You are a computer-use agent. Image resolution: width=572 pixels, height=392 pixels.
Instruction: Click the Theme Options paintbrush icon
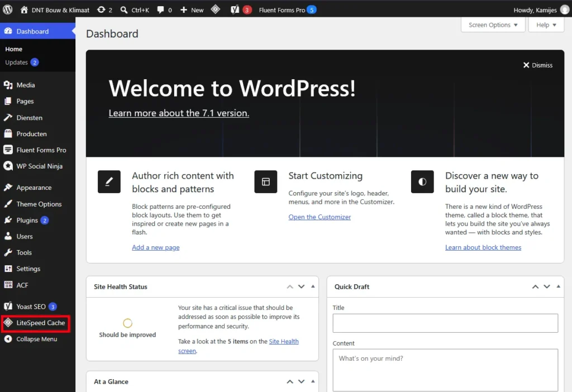pyautogui.click(x=8, y=204)
